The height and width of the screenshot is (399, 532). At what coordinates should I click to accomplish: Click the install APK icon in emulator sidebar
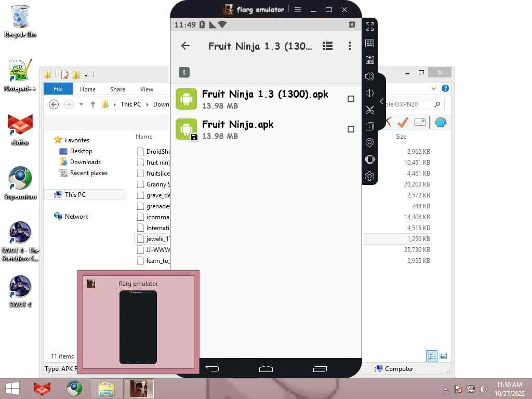coord(369,60)
